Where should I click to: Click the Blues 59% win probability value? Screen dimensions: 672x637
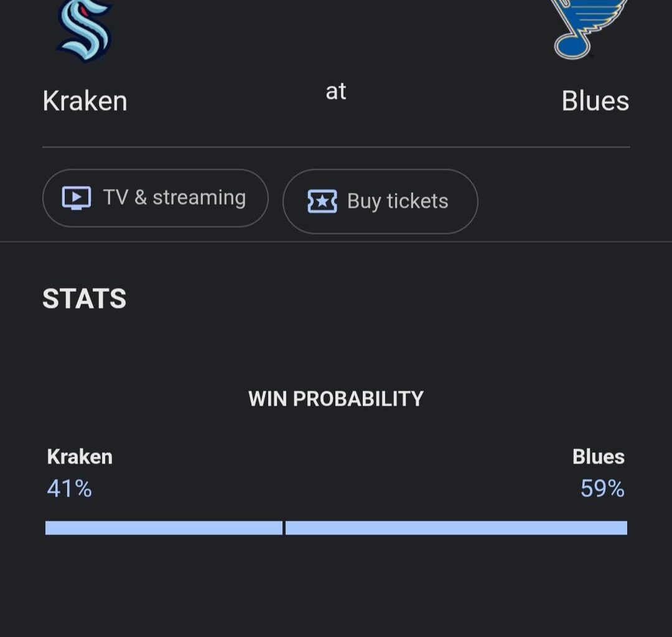pyautogui.click(x=602, y=489)
